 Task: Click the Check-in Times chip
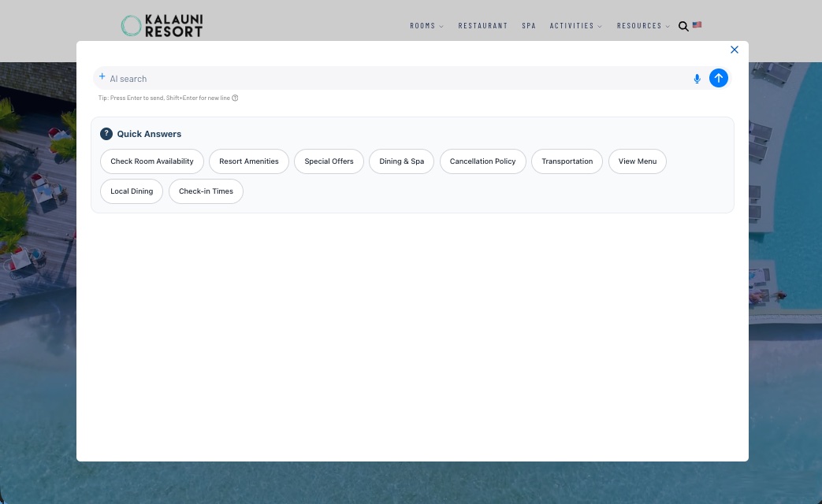click(x=206, y=191)
